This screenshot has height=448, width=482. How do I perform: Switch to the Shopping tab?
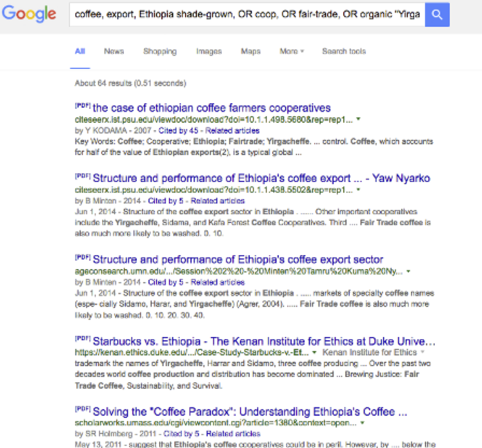coord(160,51)
